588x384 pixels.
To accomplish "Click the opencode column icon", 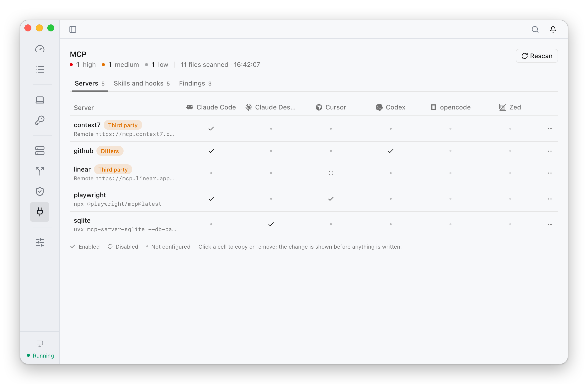I will pyautogui.click(x=434, y=107).
